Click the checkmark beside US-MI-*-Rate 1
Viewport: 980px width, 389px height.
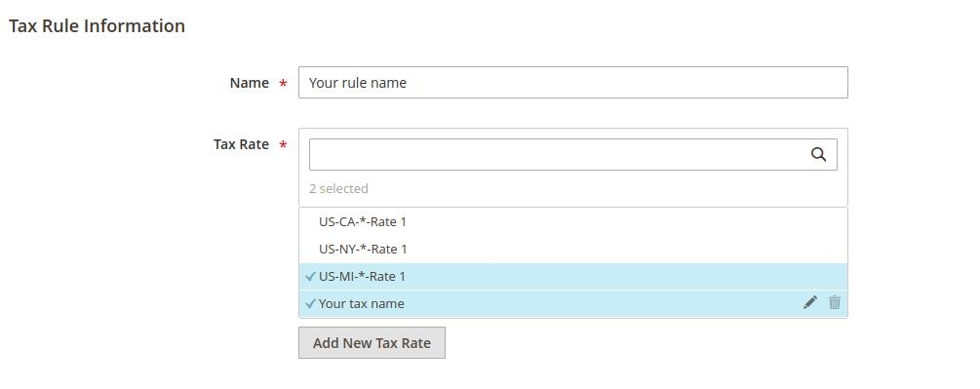[310, 276]
